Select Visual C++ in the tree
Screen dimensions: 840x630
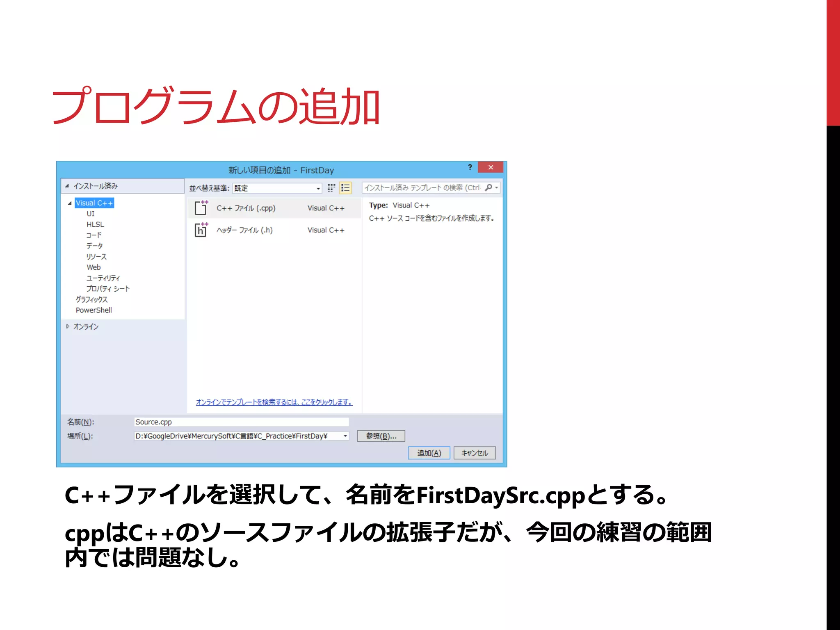(x=94, y=203)
